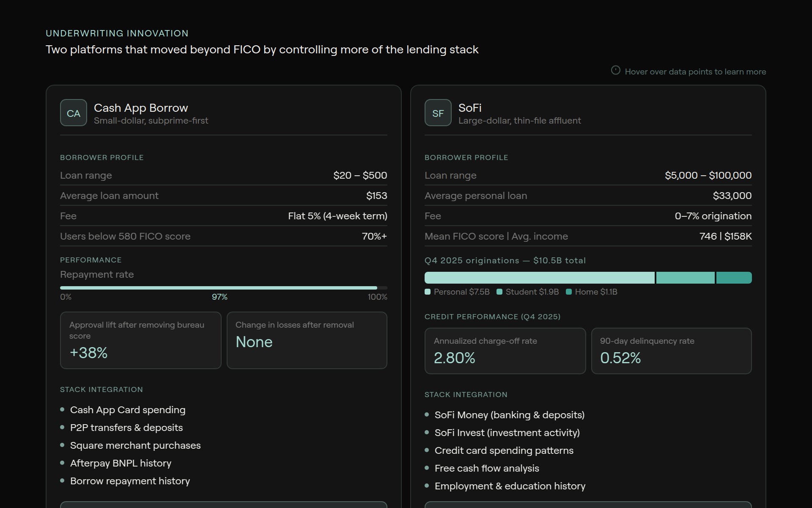Screen dimensions: 812x508
Task: Click the Home $1.1B legend swatch
Action: pos(569,292)
